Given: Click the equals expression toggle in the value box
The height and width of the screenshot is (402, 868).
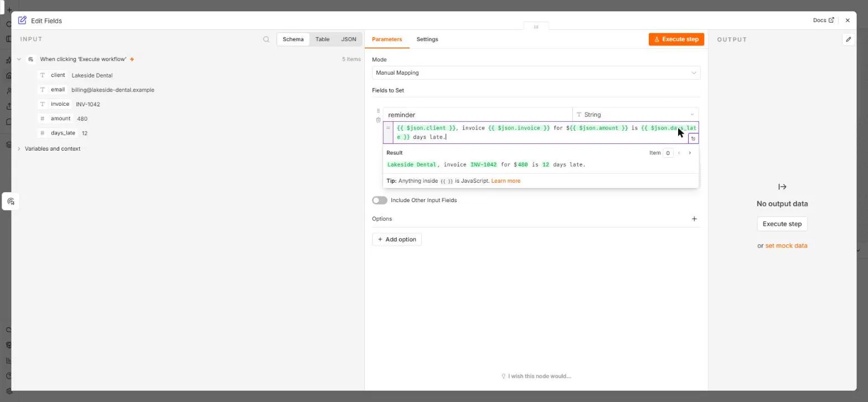Looking at the screenshot, I should pyautogui.click(x=388, y=128).
